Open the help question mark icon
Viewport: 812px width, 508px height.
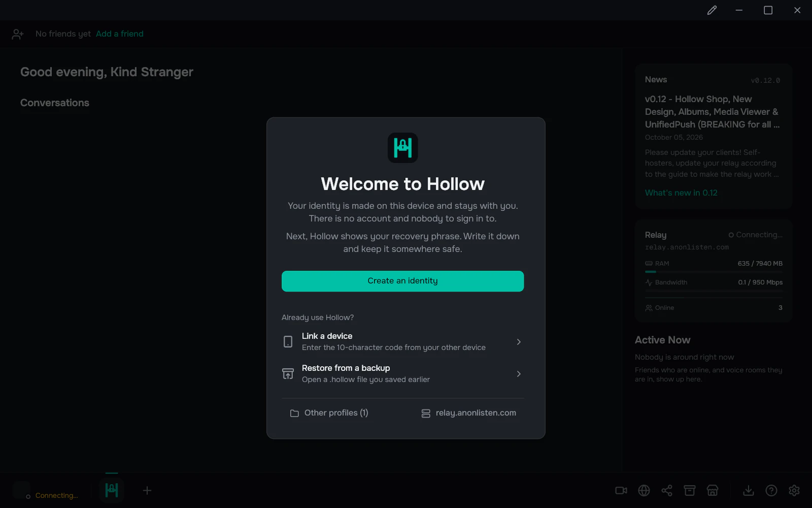[x=771, y=490]
